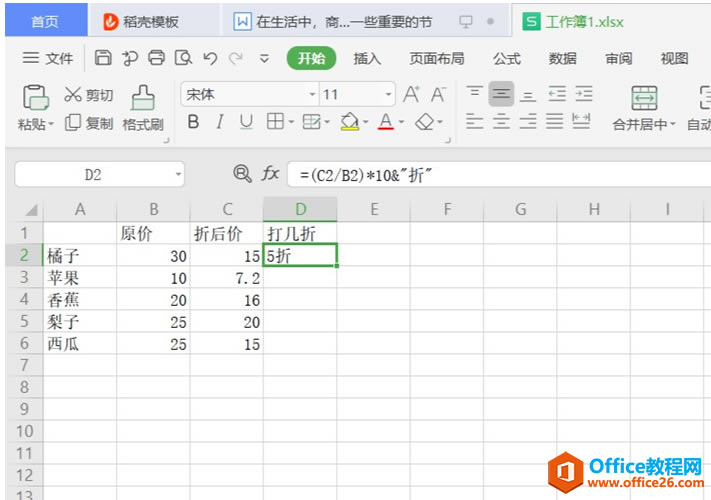This screenshot has height=500, width=711.
Task: Click the Paste clipboard icon
Action: (35, 97)
